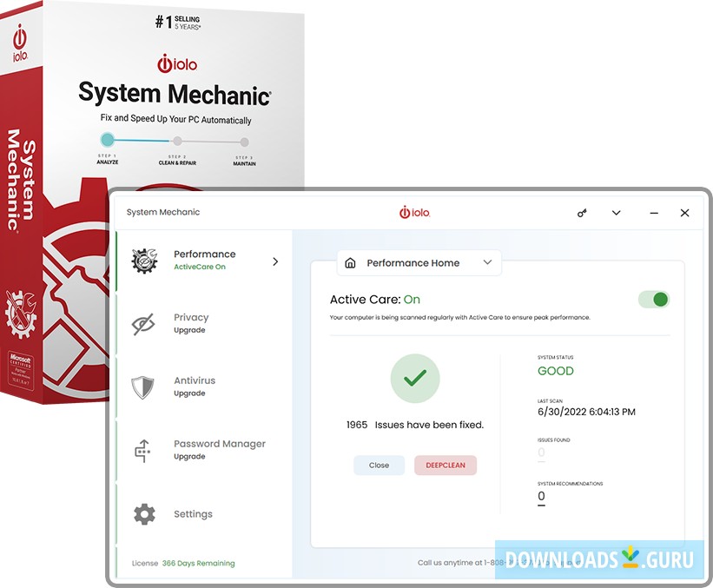This screenshot has width=713, height=588.
Task: Click the Privacy eye icon
Action: [144, 322]
